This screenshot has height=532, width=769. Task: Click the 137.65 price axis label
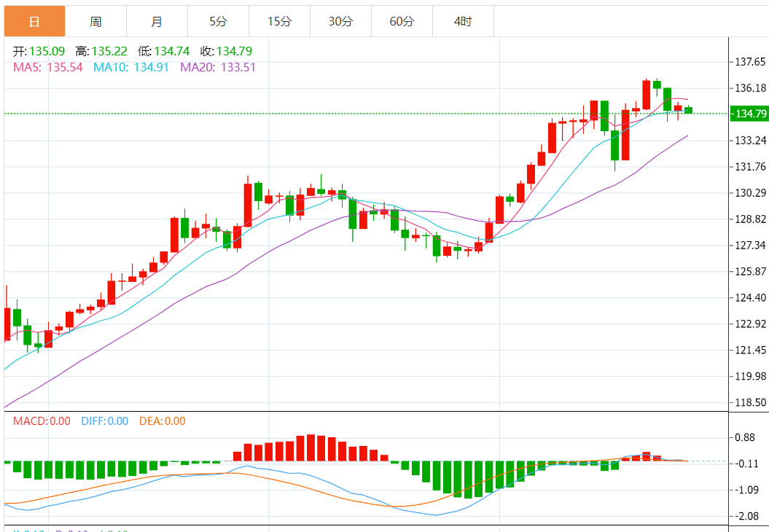(750, 62)
